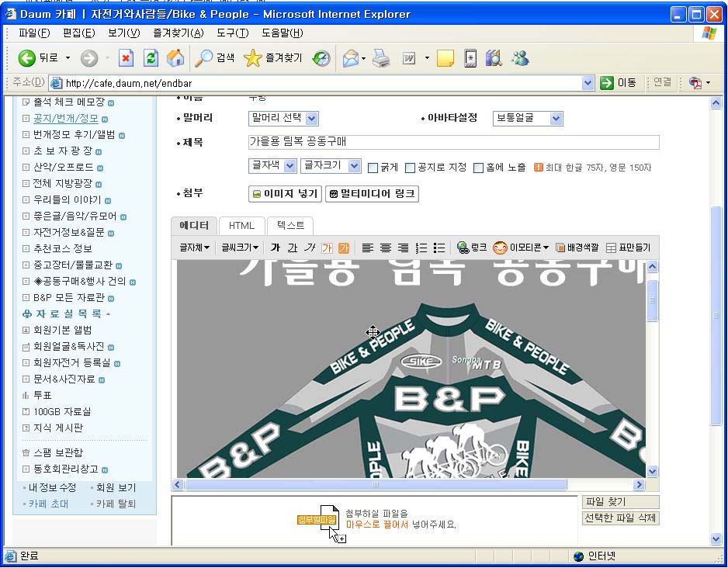Open the 스팸 보관함 folder
The width and height of the screenshot is (728, 568).
click(x=58, y=452)
